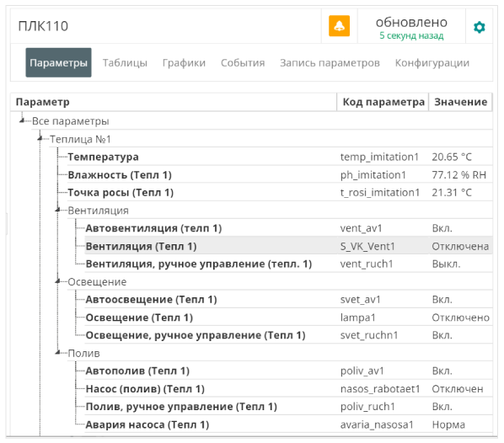Open settings via the teal gear icon
504x443 pixels.
(x=480, y=27)
